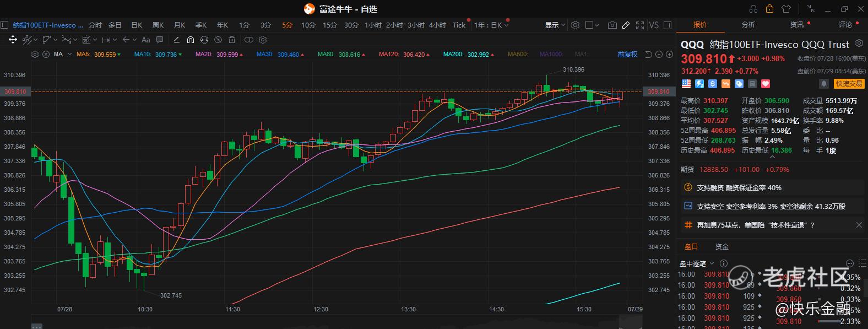Remove the MA indicator

[45, 55]
